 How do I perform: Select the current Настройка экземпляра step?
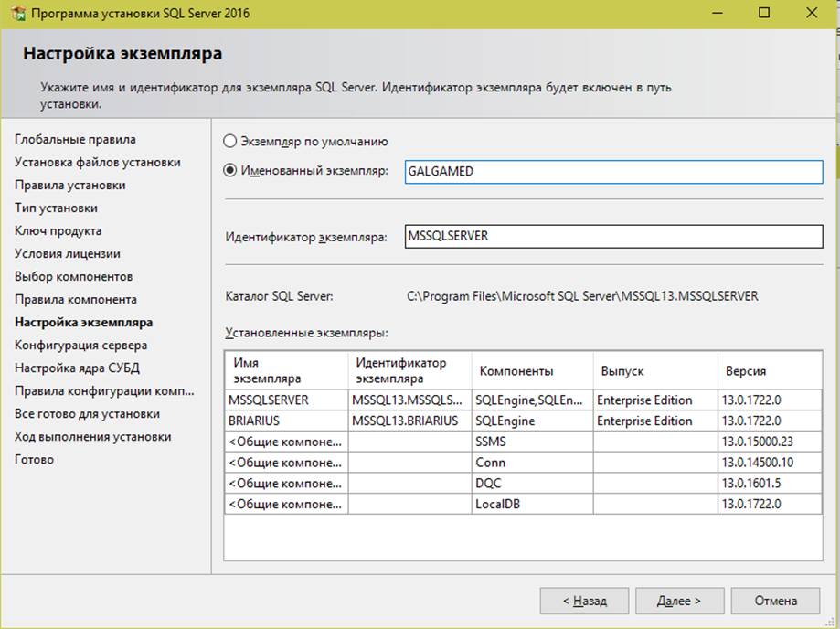click(83, 323)
